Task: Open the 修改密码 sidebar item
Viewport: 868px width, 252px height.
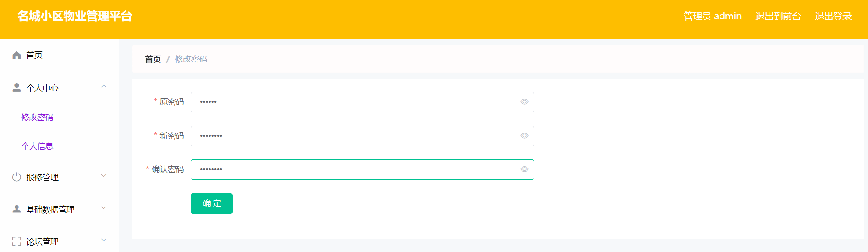Action: (37, 118)
